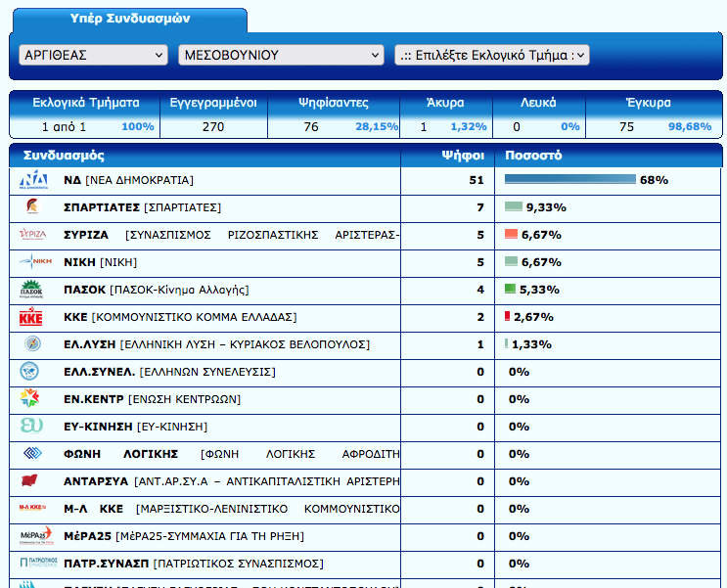Click the ΝΔ party logo icon
Screen dimensions: 727x588
(x=33, y=180)
